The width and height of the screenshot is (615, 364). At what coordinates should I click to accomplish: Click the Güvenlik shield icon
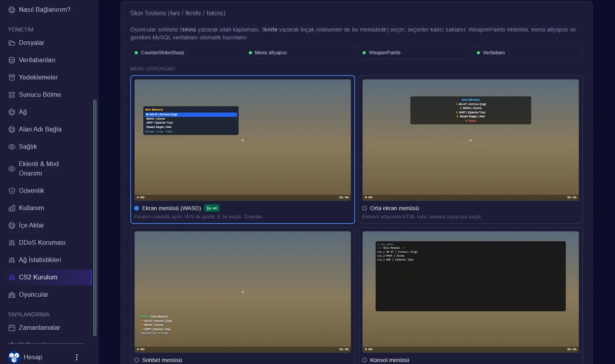[x=12, y=191]
